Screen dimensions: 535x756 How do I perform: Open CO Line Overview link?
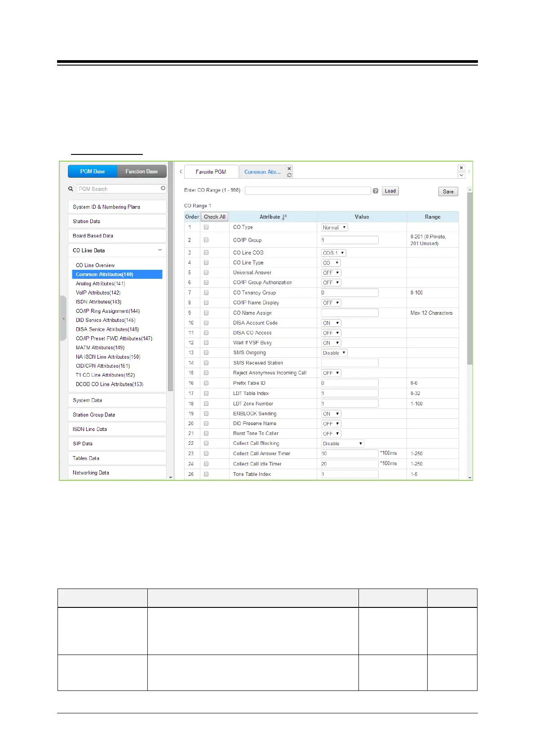tap(95, 265)
